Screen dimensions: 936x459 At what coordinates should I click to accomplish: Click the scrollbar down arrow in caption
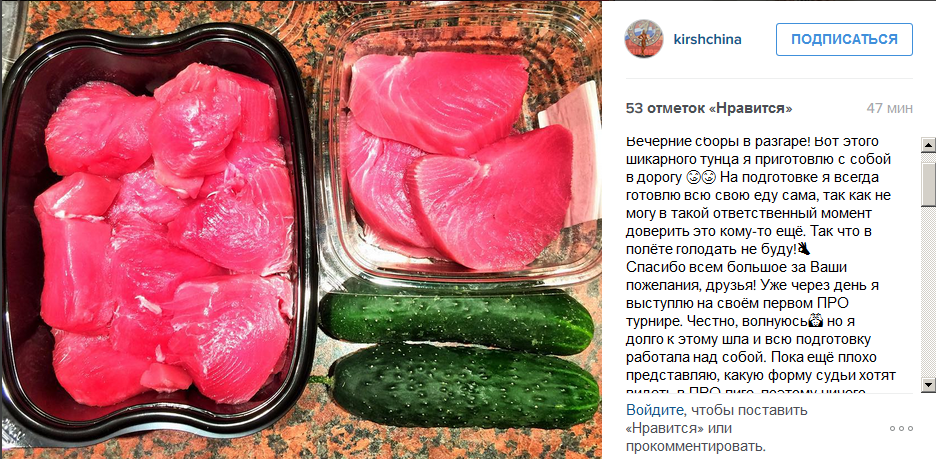coord(928,384)
